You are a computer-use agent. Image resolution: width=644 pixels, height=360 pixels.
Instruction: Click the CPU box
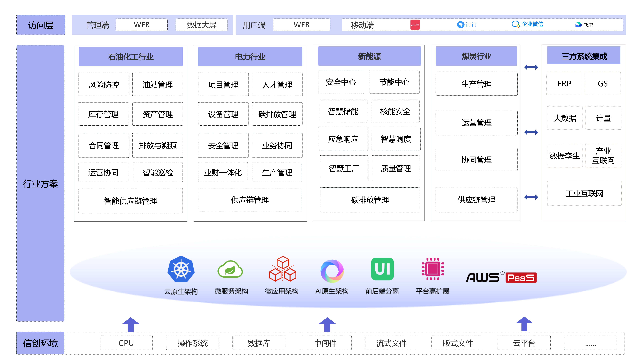[x=126, y=343]
